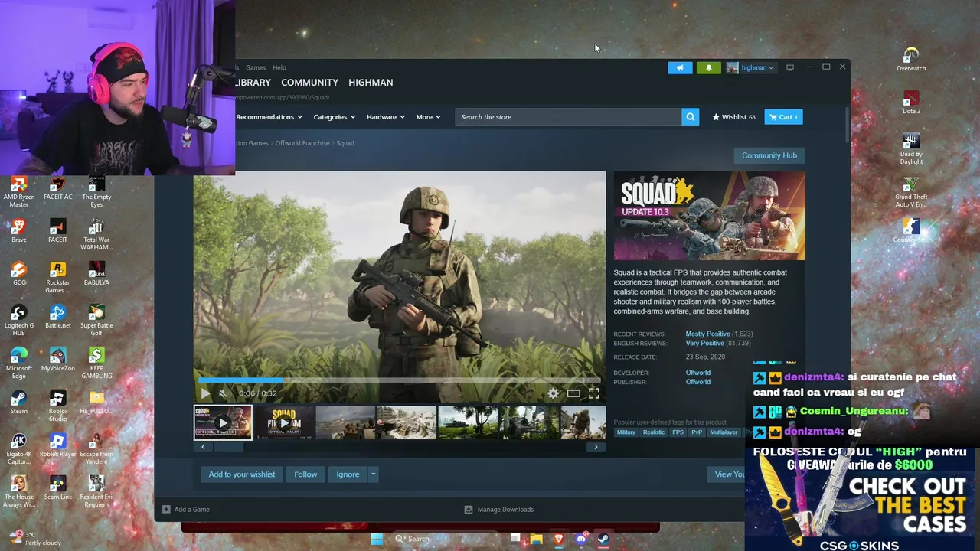Viewport: 980px width, 551px height.
Task: Toggle theater mode on the video player
Action: [x=573, y=393]
